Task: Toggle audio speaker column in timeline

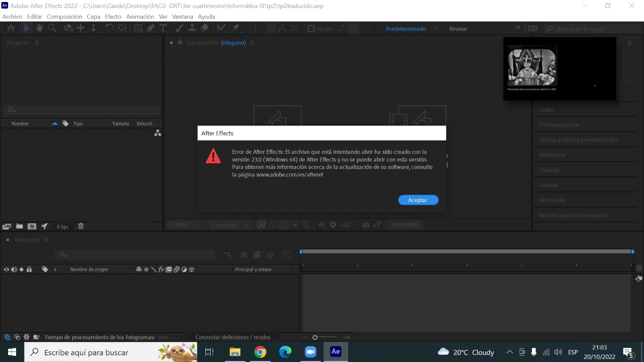Action: pyautogui.click(x=14, y=269)
